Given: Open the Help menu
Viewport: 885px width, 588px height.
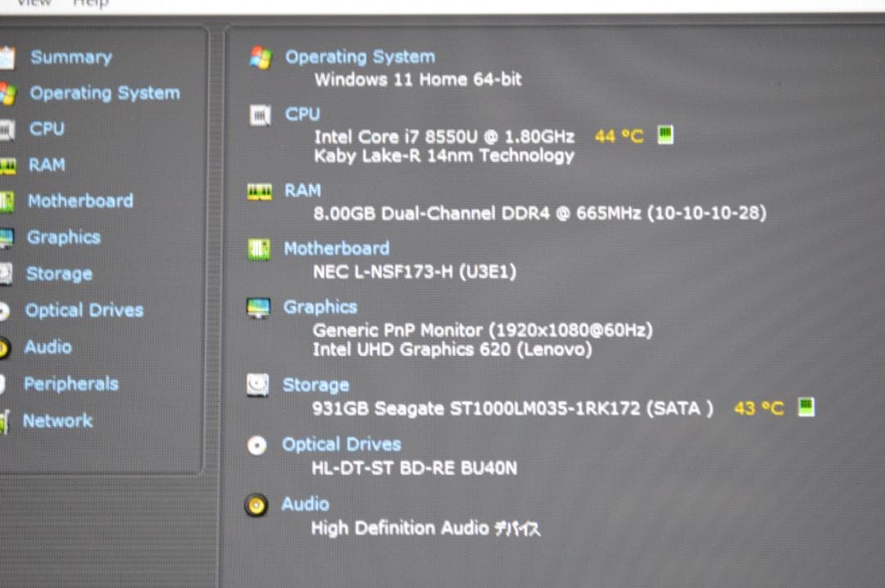Looking at the screenshot, I should [90, 4].
